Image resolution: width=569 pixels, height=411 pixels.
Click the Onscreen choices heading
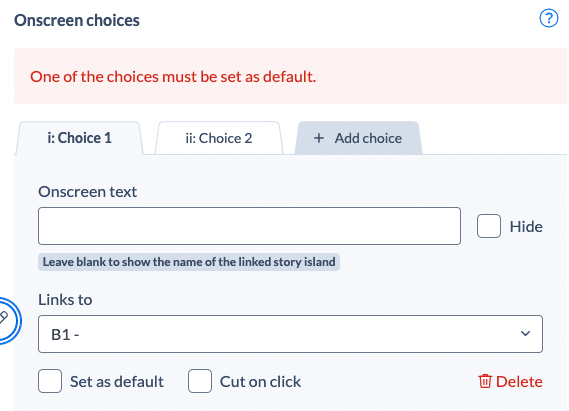click(77, 20)
